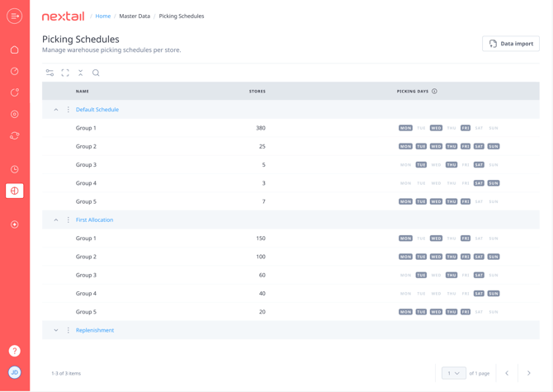Open the Home breadcrumb link

pos(103,17)
